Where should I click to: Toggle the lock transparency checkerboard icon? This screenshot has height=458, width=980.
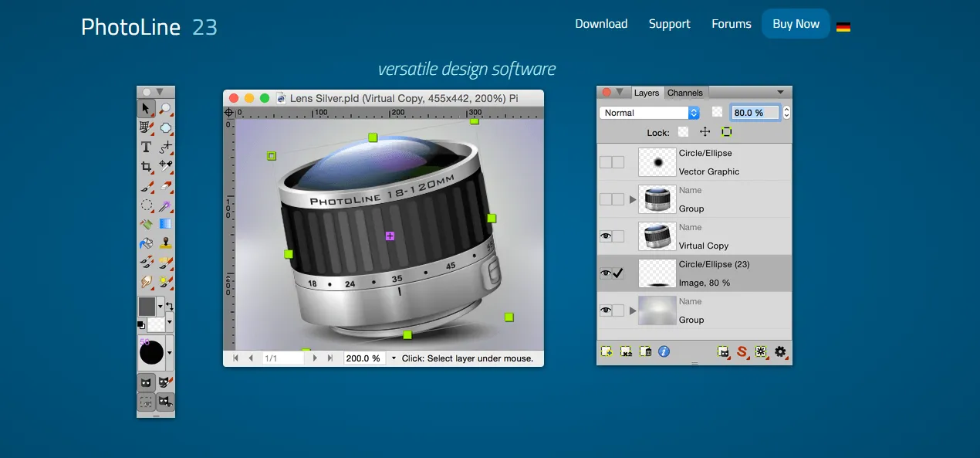(683, 132)
